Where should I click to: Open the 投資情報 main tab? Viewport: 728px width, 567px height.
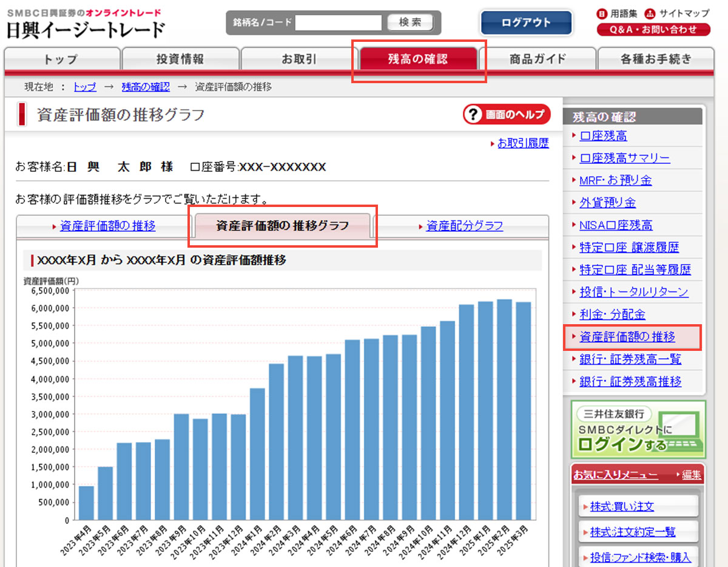tap(180, 59)
